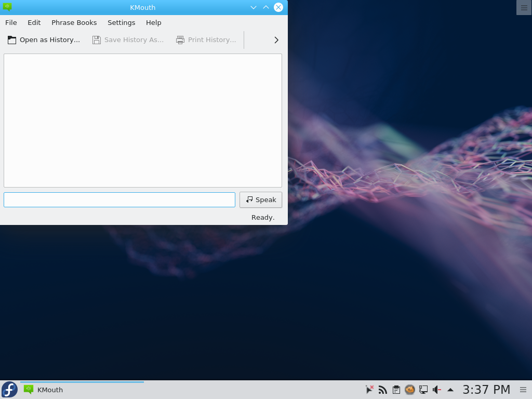Close the KMouth window
Viewport: 532px width, 399px height.
[278, 7]
